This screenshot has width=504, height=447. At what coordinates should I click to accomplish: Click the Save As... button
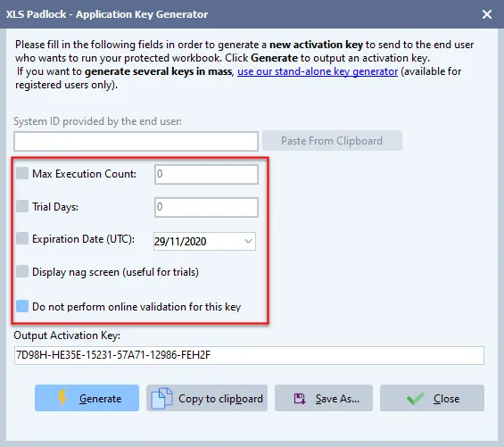pyautogui.click(x=324, y=398)
